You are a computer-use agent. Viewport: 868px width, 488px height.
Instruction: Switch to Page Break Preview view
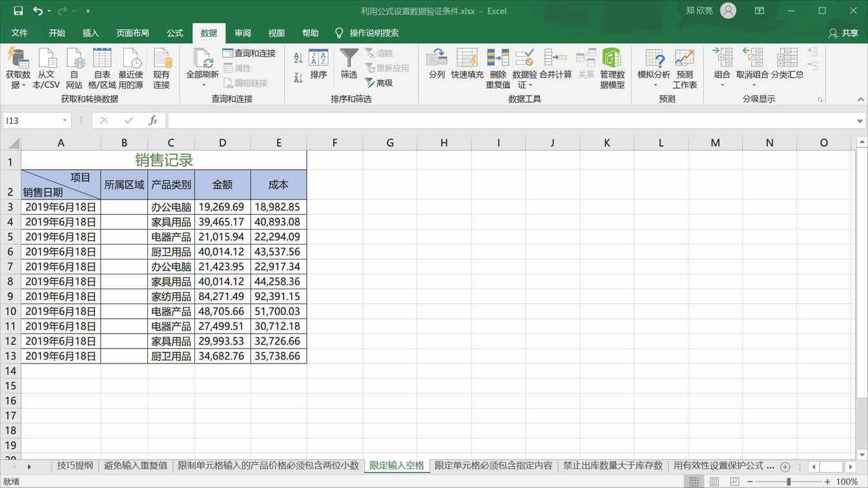point(734,482)
